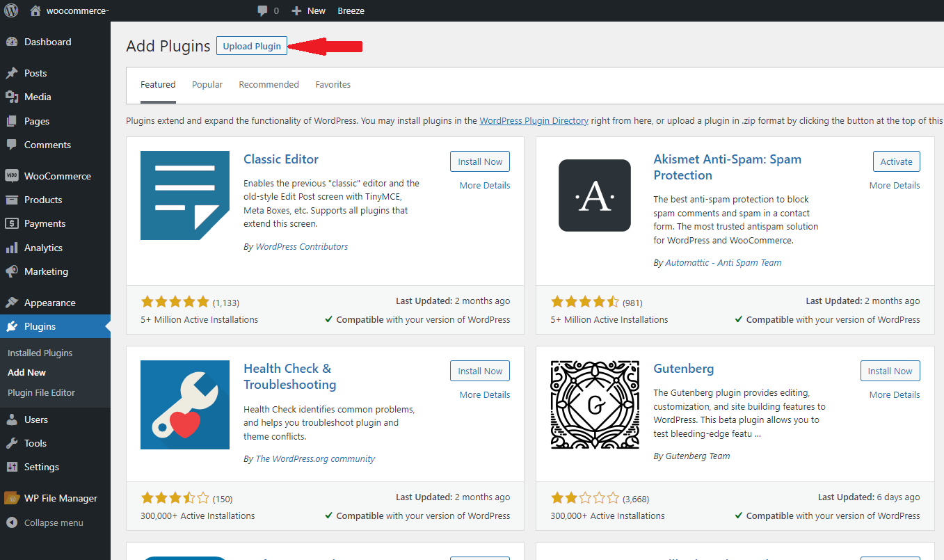Image resolution: width=944 pixels, height=560 pixels.
Task: Open More Details for Gutenberg
Action: point(895,395)
